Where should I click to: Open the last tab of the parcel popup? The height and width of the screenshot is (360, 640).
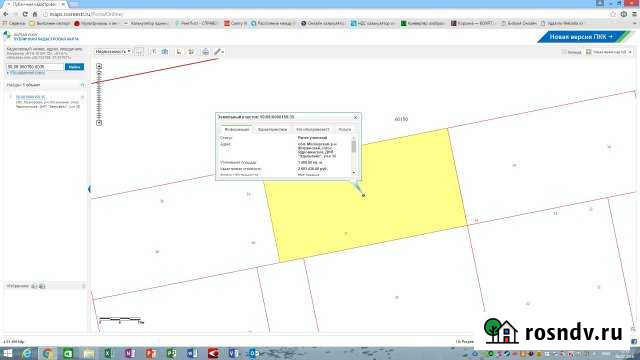point(344,129)
